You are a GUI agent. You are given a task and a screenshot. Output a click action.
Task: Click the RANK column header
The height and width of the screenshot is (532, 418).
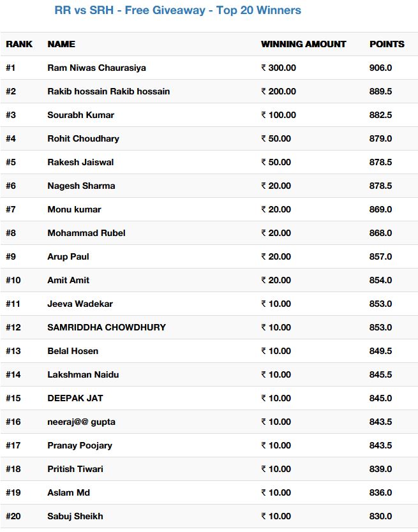pos(19,44)
